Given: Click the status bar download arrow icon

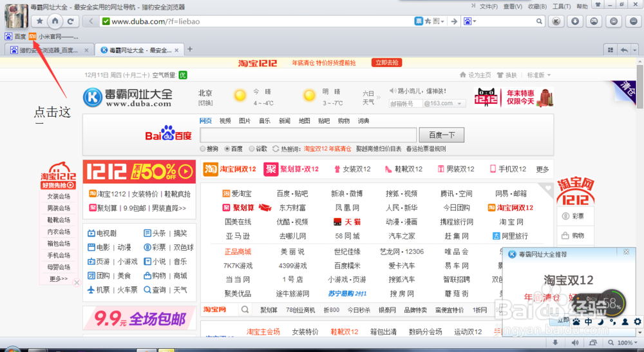Looking at the screenshot, I should click(x=555, y=342).
